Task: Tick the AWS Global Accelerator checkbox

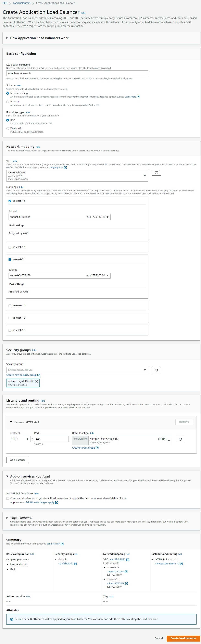Action: pos(8,498)
